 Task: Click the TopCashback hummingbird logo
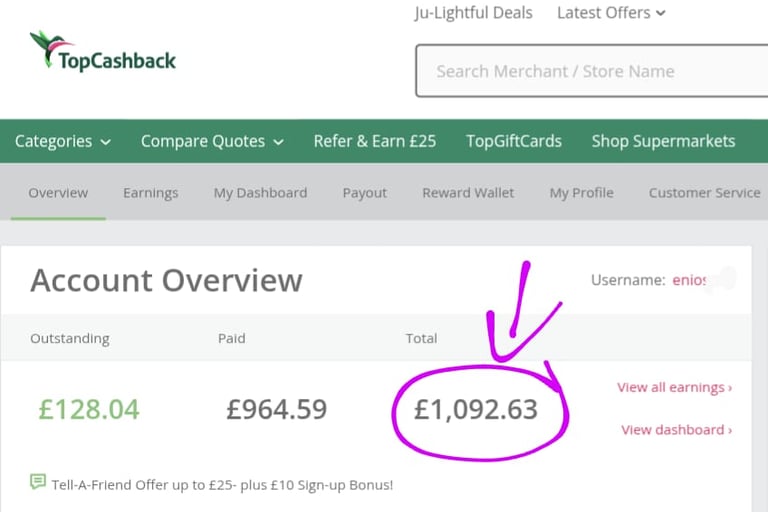[x=102, y=50]
